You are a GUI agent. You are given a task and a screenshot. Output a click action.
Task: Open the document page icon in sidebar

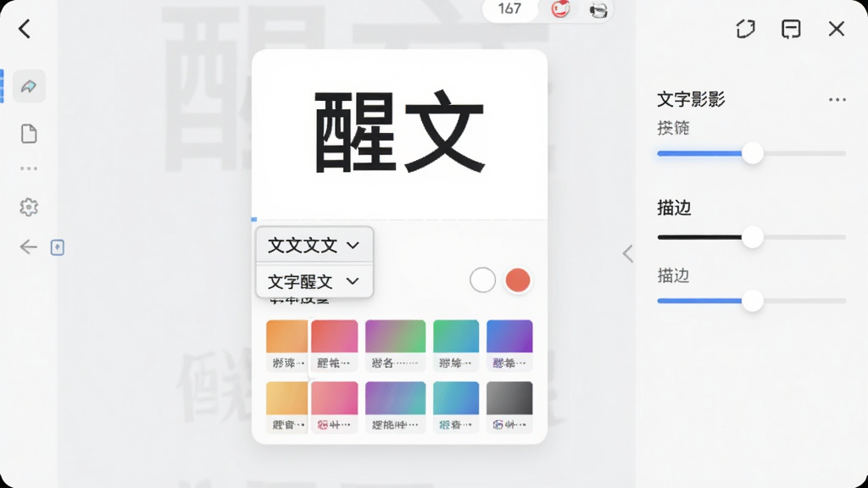(x=29, y=134)
